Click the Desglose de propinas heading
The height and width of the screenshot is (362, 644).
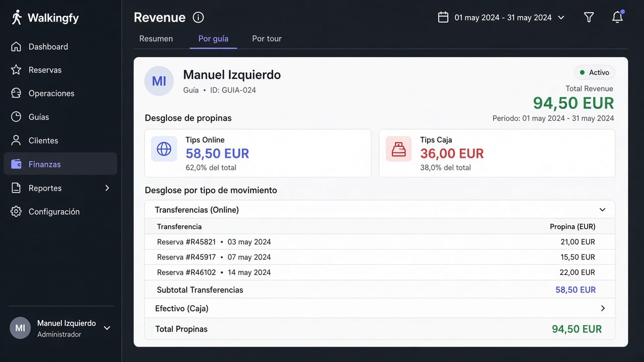[188, 118]
